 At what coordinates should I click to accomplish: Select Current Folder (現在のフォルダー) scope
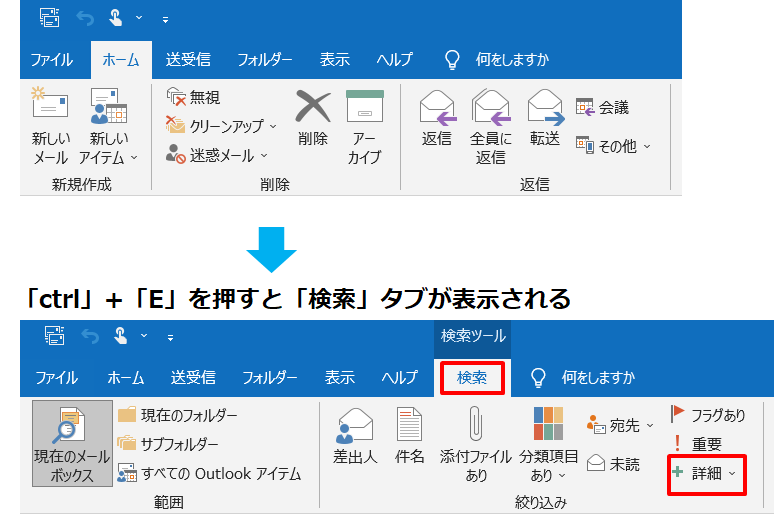coord(178,415)
